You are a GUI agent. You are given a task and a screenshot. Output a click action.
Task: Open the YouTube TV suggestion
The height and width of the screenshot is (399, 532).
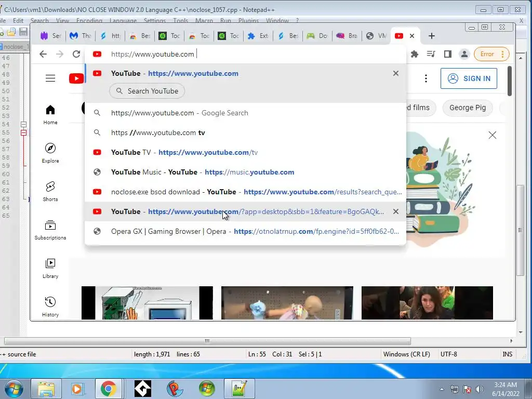point(245,152)
